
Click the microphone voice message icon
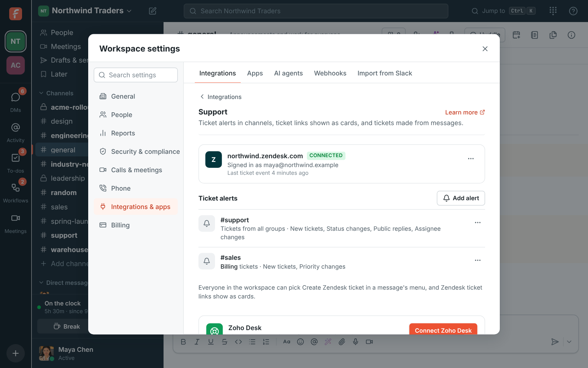(355, 342)
